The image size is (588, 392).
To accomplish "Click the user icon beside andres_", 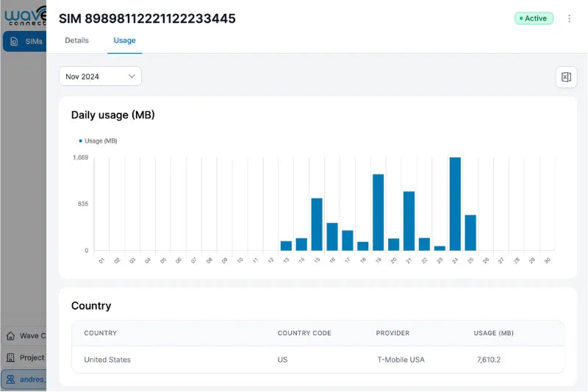I will tap(10, 379).
